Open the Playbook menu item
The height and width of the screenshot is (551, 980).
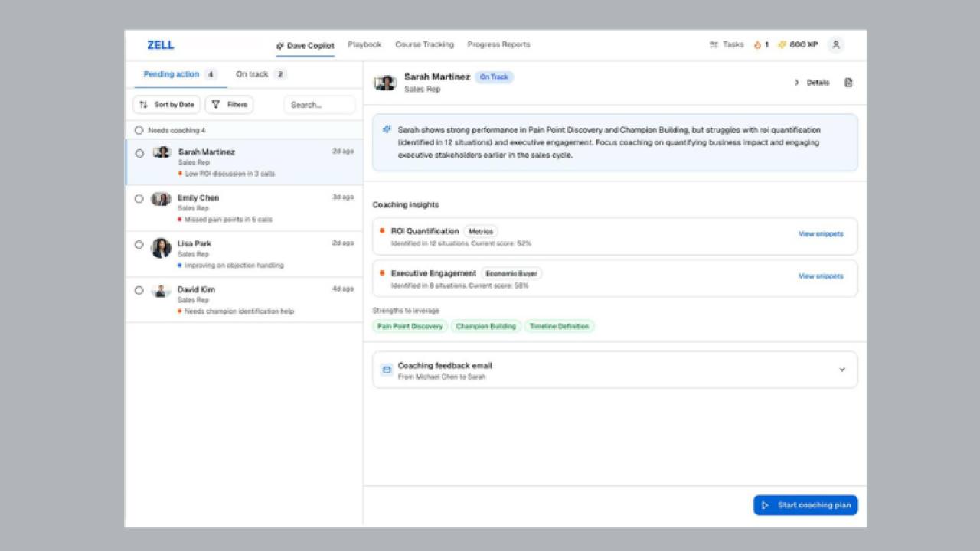(x=364, y=44)
